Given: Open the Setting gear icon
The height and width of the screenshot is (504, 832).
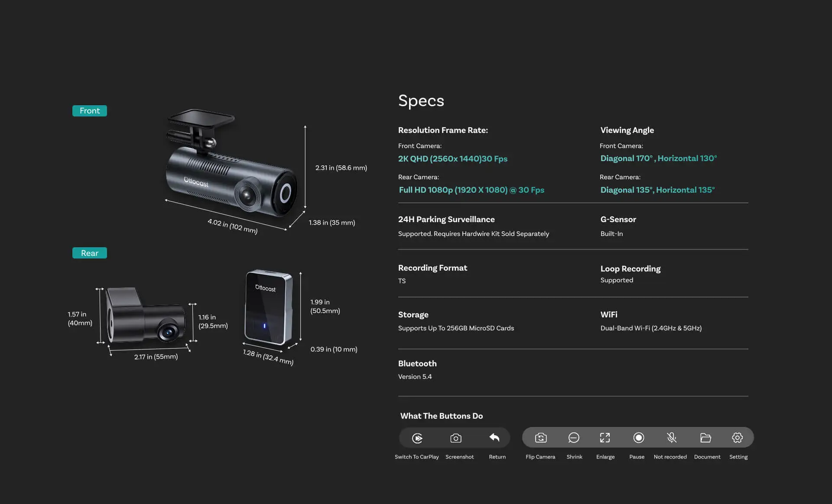Looking at the screenshot, I should coord(737,438).
